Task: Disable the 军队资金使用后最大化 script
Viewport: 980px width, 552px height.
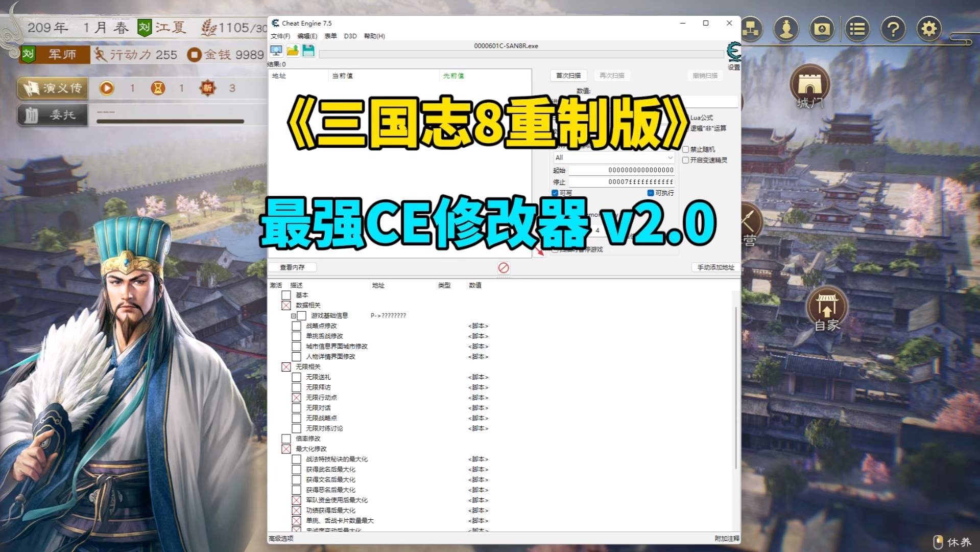Action: (296, 500)
